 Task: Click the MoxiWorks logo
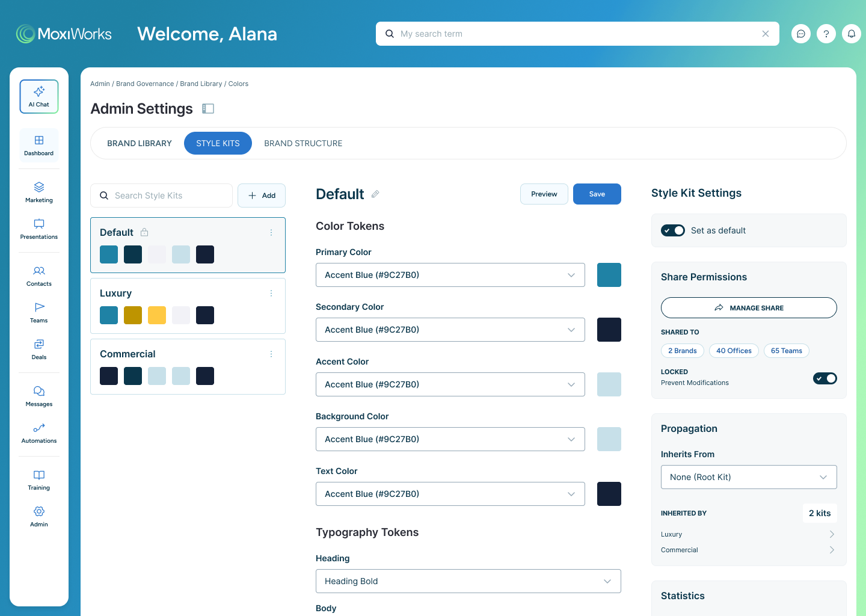(64, 34)
